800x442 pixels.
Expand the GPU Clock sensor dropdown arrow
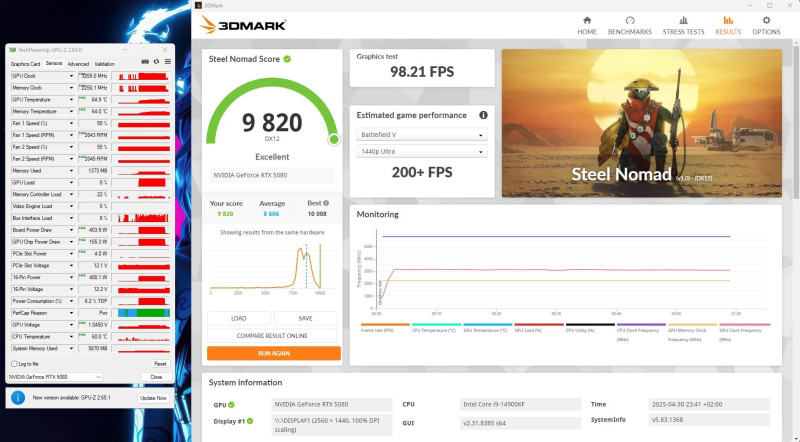(x=71, y=76)
